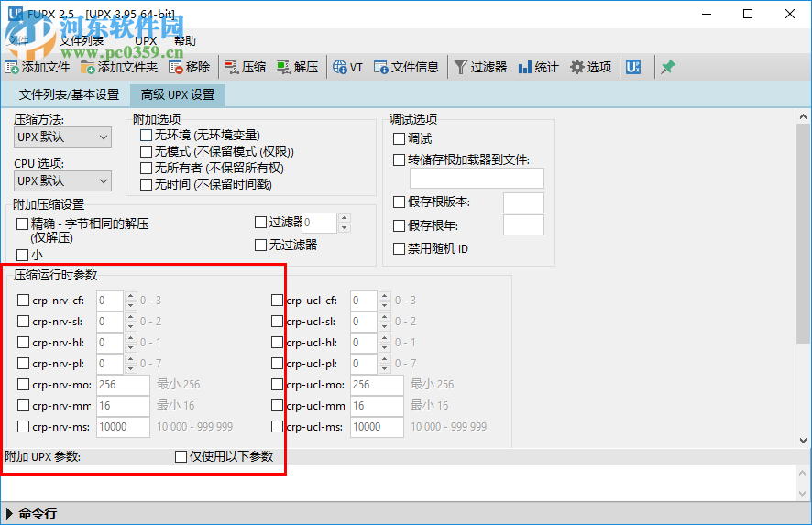Toggle the 调试 checkbox
This screenshot has width=812, height=525.
click(x=399, y=138)
